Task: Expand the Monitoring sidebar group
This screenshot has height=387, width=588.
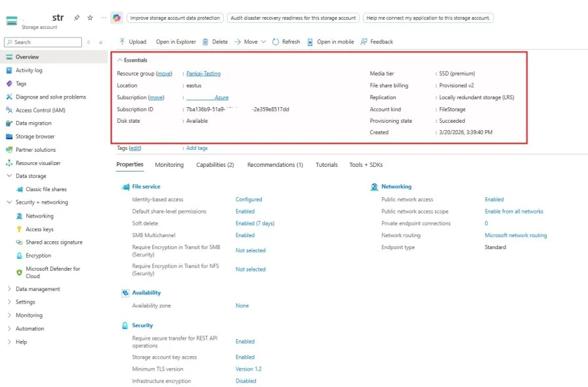Action: tap(9, 315)
